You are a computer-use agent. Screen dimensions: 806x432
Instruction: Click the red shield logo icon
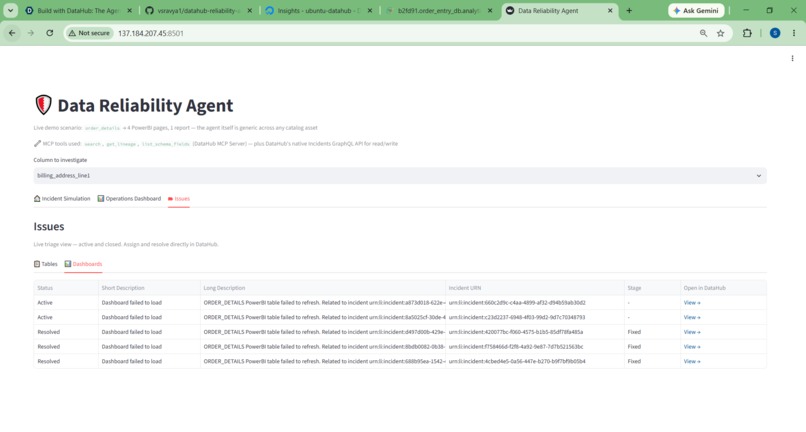[x=43, y=105]
